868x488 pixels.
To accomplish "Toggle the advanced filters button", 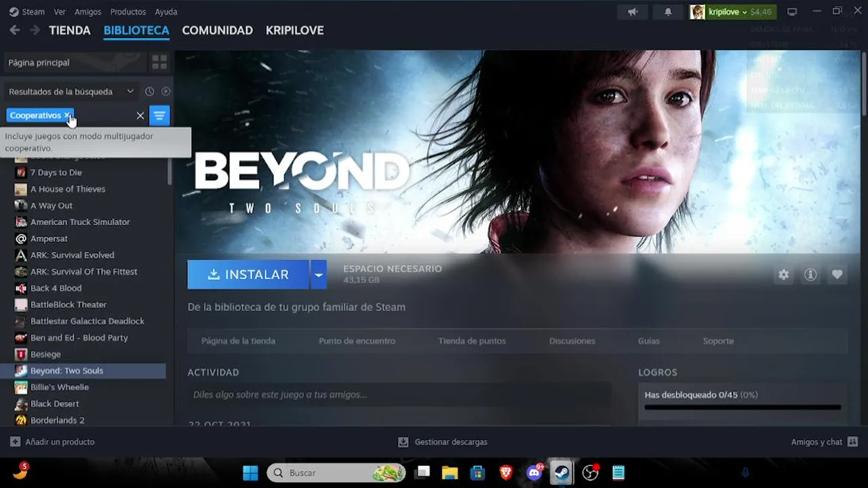I will [x=159, y=116].
